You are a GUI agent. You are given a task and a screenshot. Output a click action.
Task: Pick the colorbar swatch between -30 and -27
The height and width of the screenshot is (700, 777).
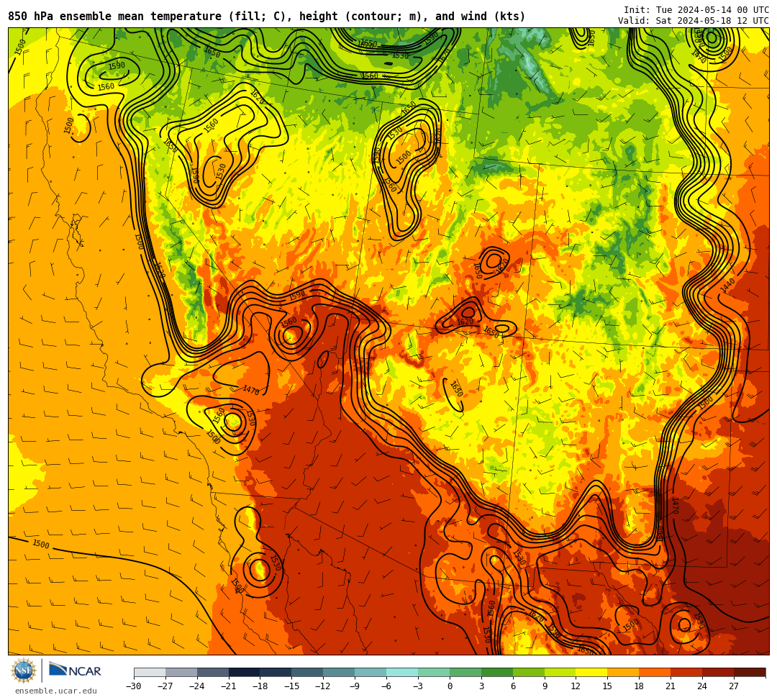click(150, 672)
